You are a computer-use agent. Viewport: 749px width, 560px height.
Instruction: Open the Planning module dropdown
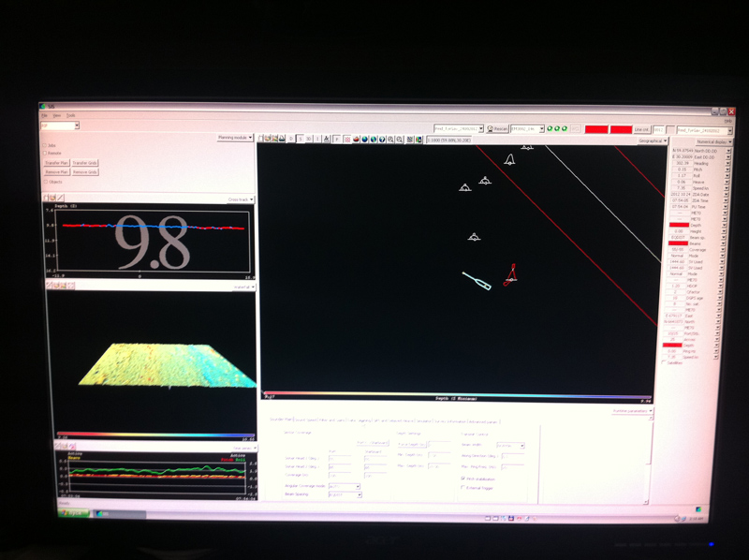click(235, 138)
